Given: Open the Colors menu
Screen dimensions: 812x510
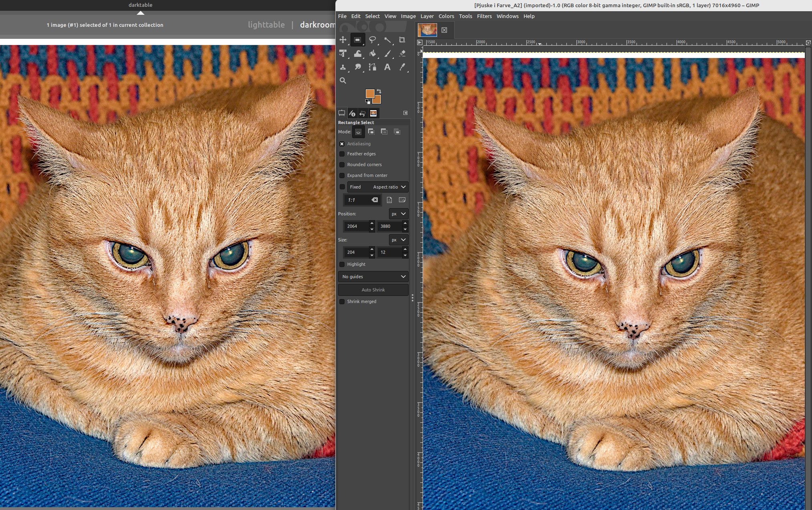Looking at the screenshot, I should point(446,16).
